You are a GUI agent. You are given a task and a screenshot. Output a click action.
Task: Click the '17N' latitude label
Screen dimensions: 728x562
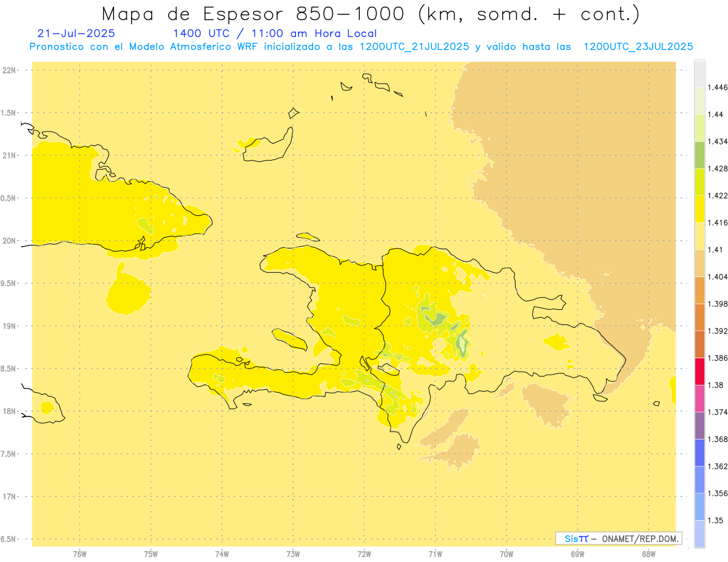(9, 497)
